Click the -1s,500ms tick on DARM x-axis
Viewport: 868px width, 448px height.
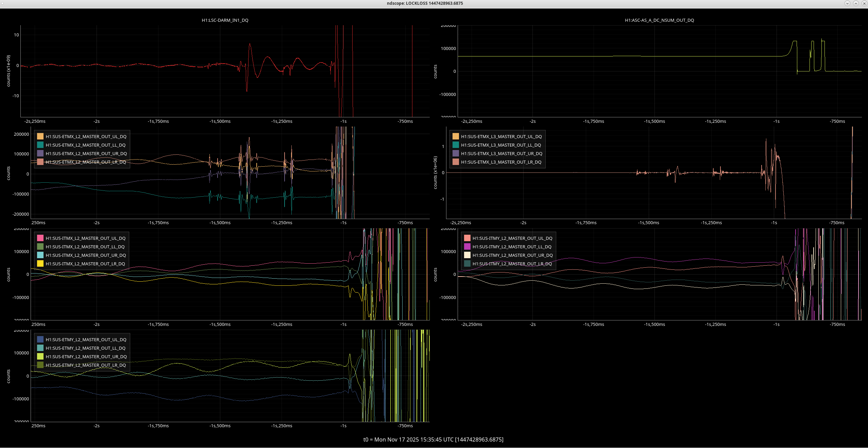[220, 121]
